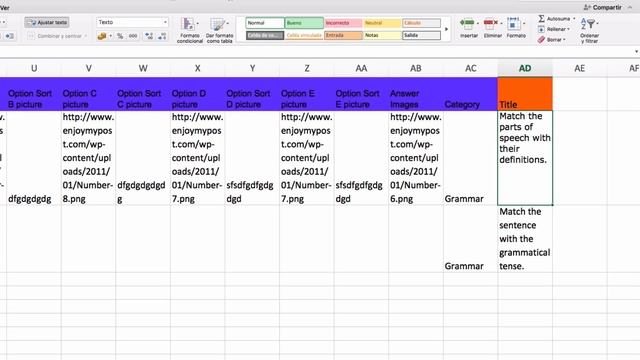Select URL cell ending Number-8.png
Screen dimensions: 640x360
89,158
